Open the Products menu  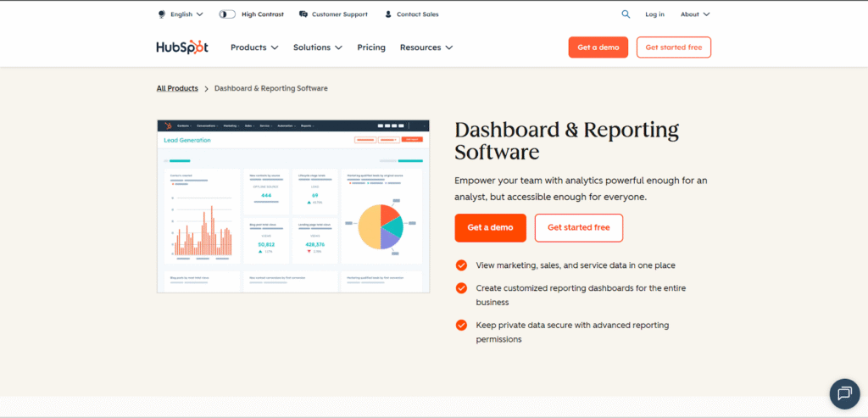tap(254, 47)
